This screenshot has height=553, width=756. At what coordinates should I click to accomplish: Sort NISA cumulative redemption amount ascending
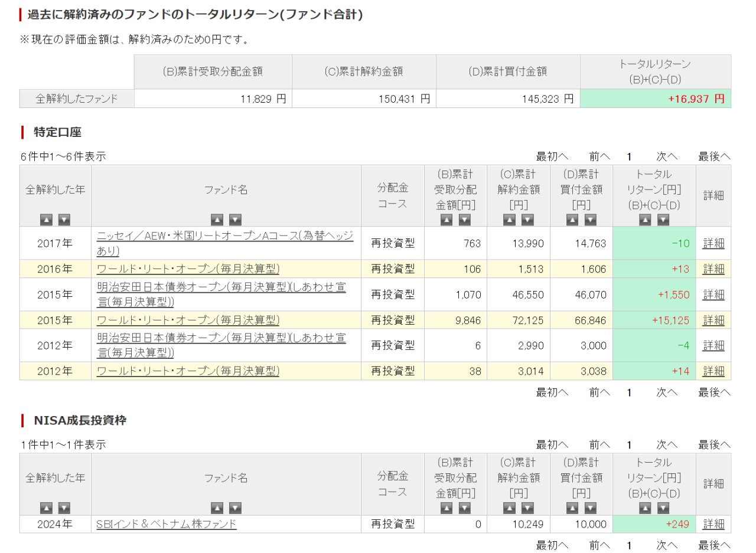click(509, 508)
